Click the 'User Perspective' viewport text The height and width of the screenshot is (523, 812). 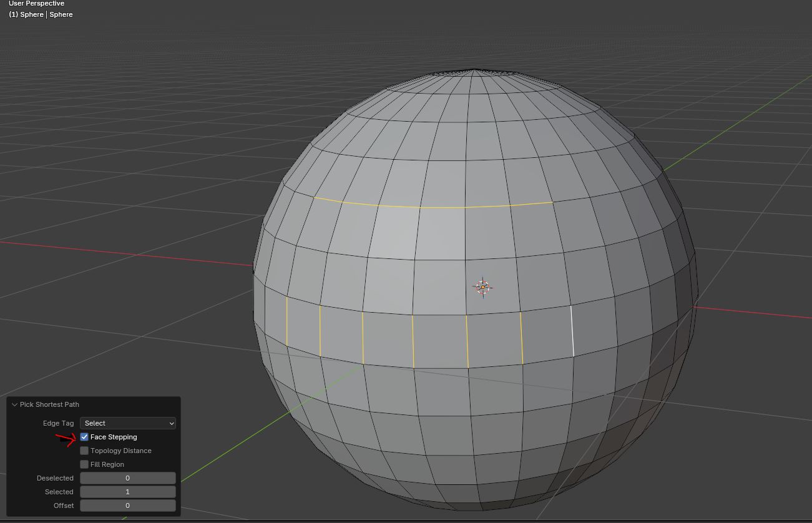tap(37, 4)
